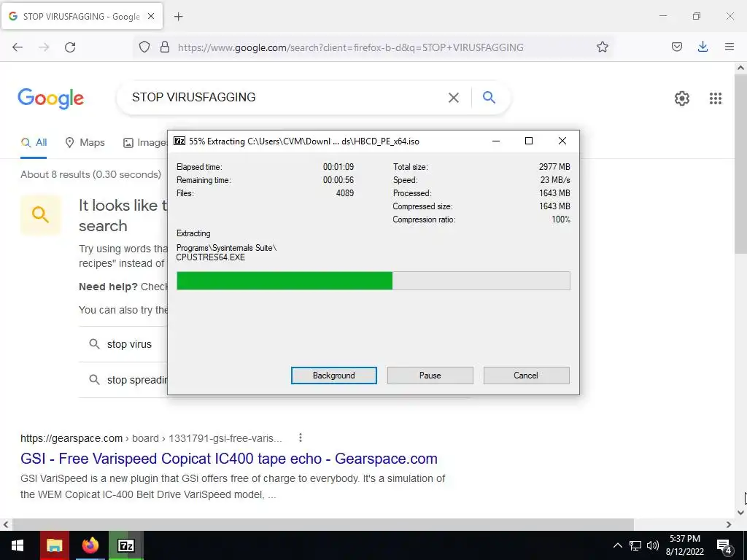Click the vertical scrollbar up arrow
Image resolution: width=747 pixels, height=560 pixels.
[740, 68]
